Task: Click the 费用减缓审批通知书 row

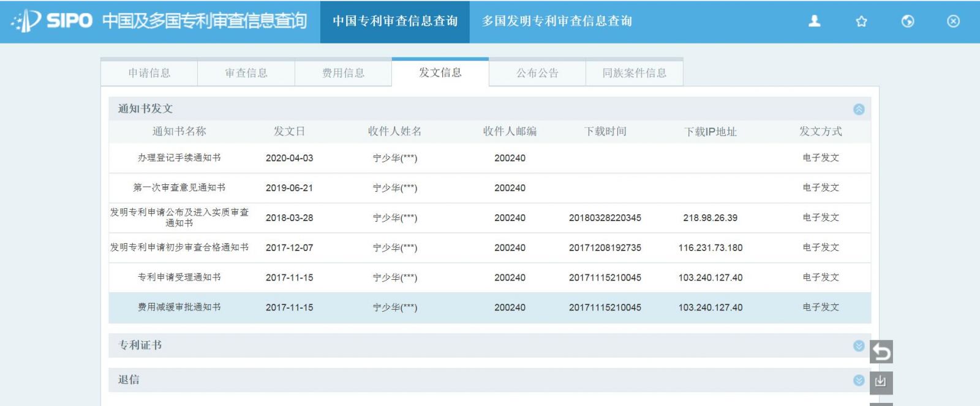Action: (179, 307)
